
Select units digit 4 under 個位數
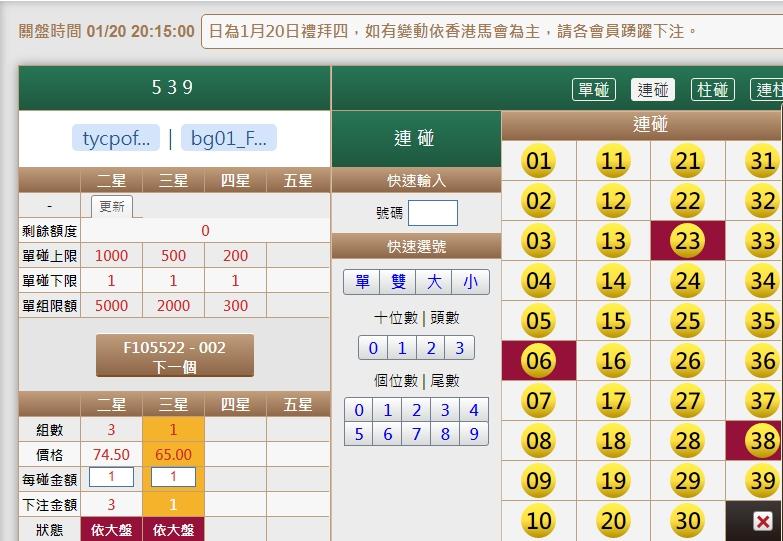tap(474, 410)
